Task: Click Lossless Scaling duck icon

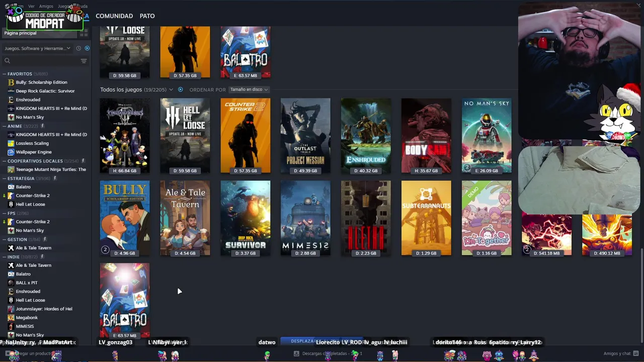Action: (x=11, y=143)
